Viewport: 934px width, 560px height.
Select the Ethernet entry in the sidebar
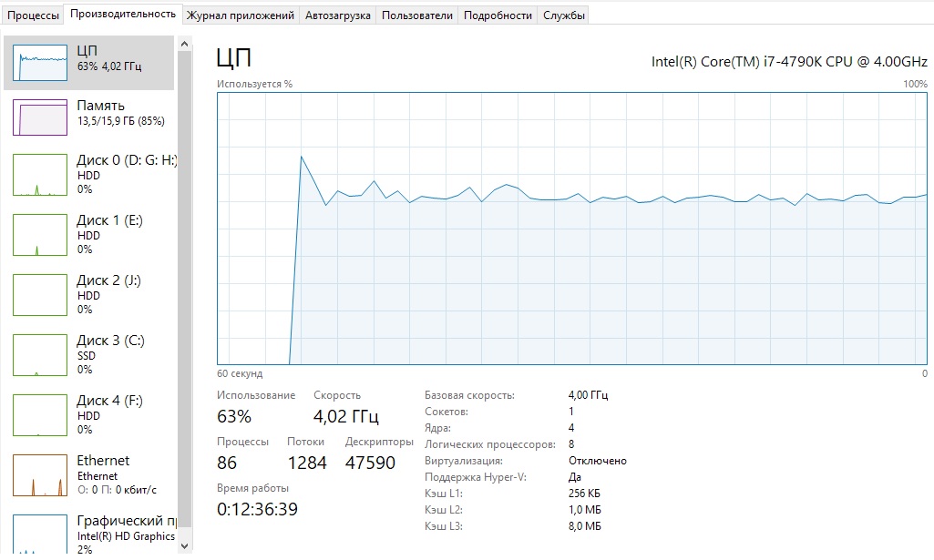pos(88,475)
